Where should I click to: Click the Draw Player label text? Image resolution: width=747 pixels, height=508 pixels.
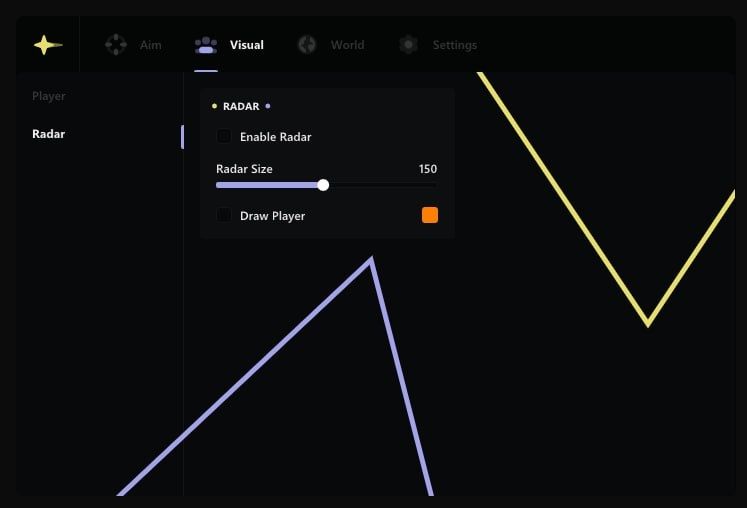point(273,216)
